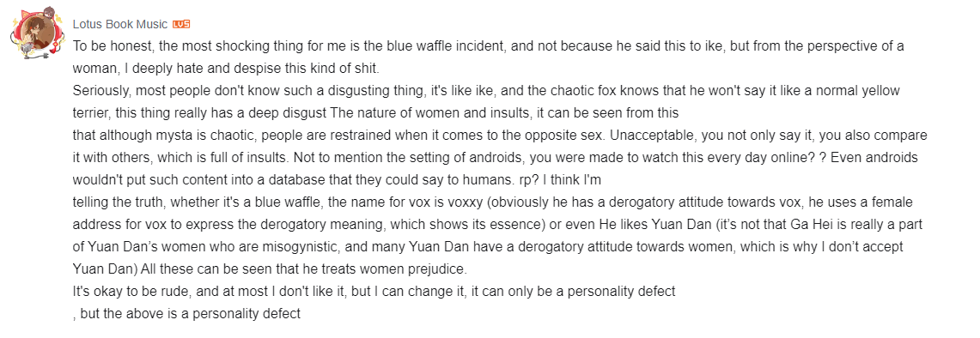Click the text 'He likes Yuan Dan'
Screen dimensions: 980x338
646,224
